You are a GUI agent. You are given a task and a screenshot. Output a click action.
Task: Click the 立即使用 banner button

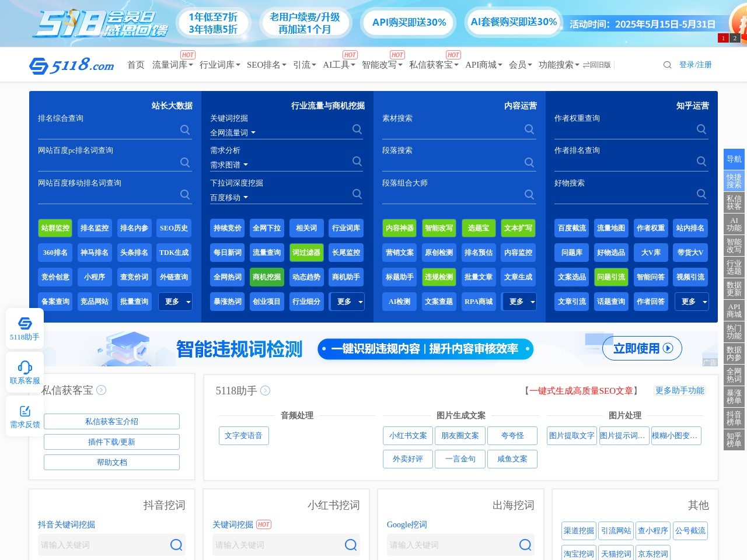(642, 348)
